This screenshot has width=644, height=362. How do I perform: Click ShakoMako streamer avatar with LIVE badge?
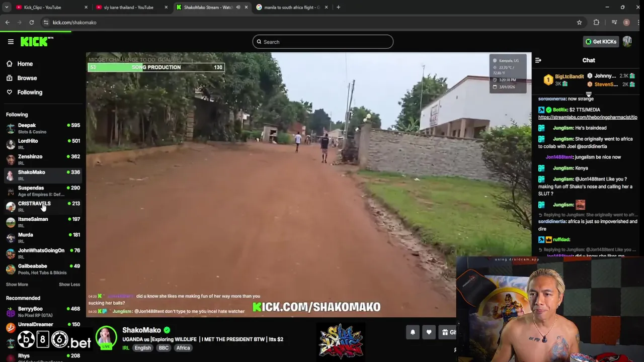(106, 338)
